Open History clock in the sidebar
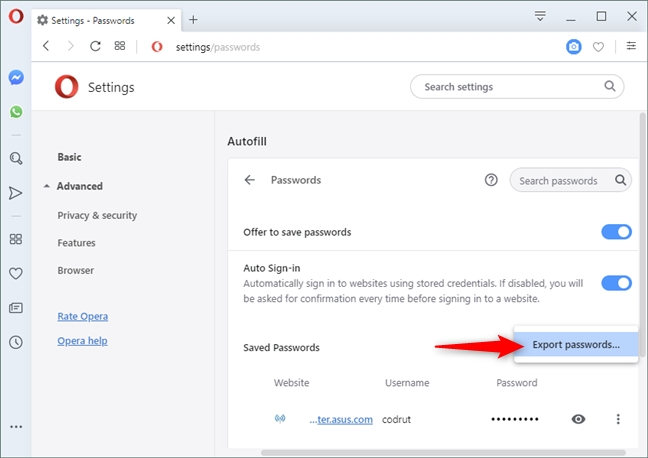The width and height of the screenshot is (648, 458). coord(16,342)
